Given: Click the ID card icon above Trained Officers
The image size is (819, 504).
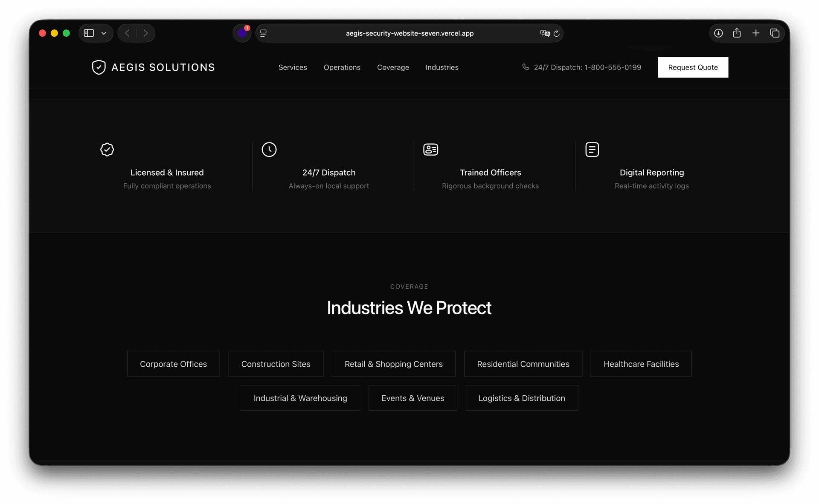Looking at the screenshot, I should pyautogui.click(x=430, y=150).
